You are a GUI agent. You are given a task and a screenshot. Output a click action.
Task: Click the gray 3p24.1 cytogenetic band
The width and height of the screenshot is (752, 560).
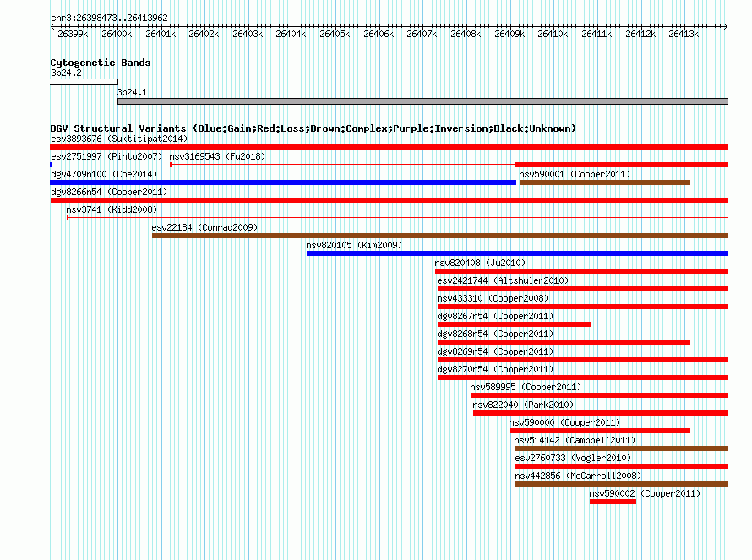(x=423, y=101)
